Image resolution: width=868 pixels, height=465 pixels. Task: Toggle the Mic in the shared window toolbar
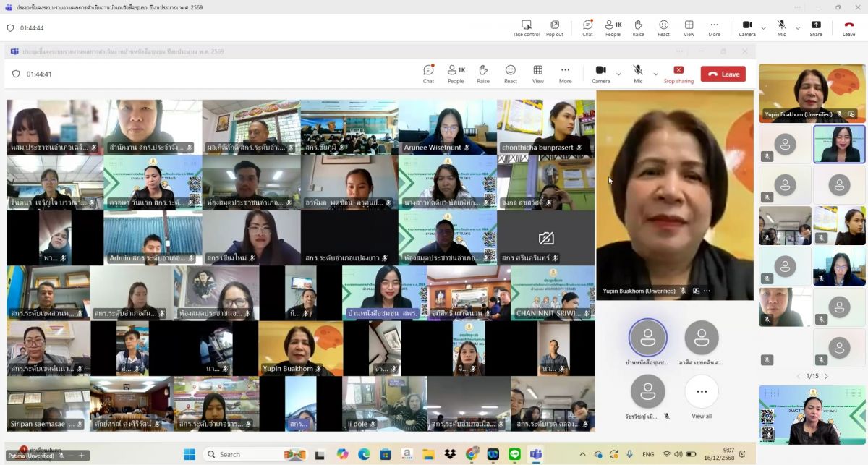pos(638,73)
